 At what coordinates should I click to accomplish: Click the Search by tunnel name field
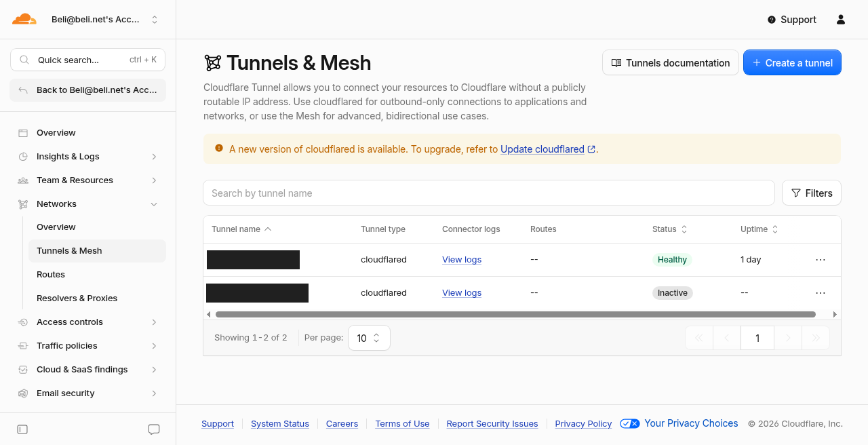pos(489,193)
